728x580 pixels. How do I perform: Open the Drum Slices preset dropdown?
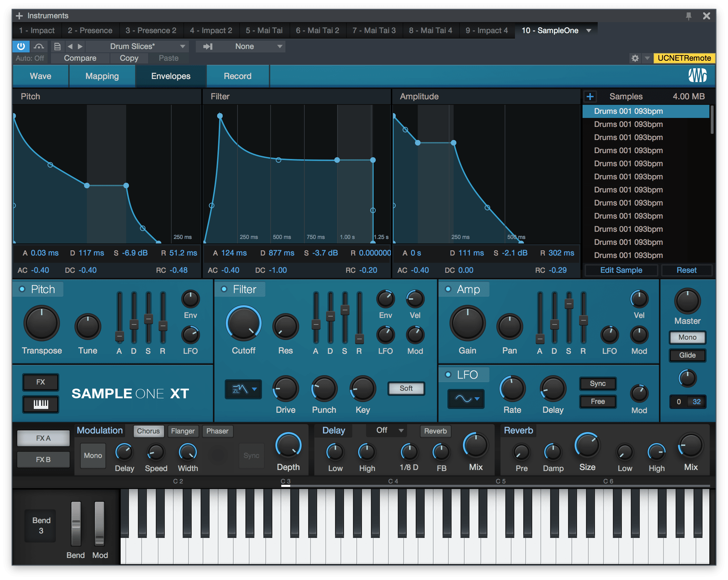(x=137, y=46)
